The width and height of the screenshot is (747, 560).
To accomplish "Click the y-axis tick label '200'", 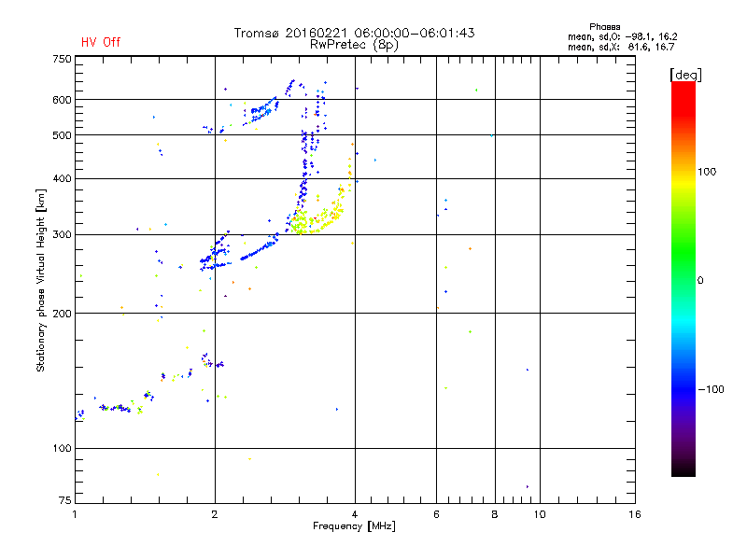I will (x=62, y=314).
